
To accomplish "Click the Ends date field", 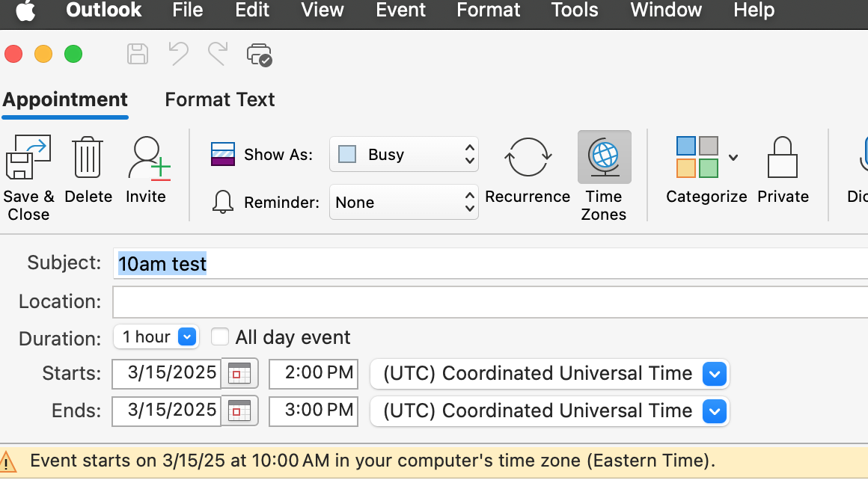I will click(167, 411).
